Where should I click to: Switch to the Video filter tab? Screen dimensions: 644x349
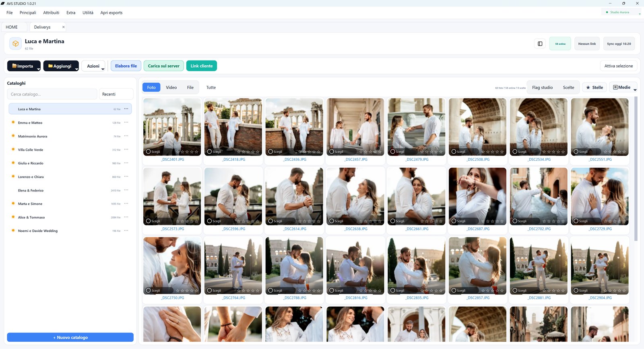(x=171, y=87)
